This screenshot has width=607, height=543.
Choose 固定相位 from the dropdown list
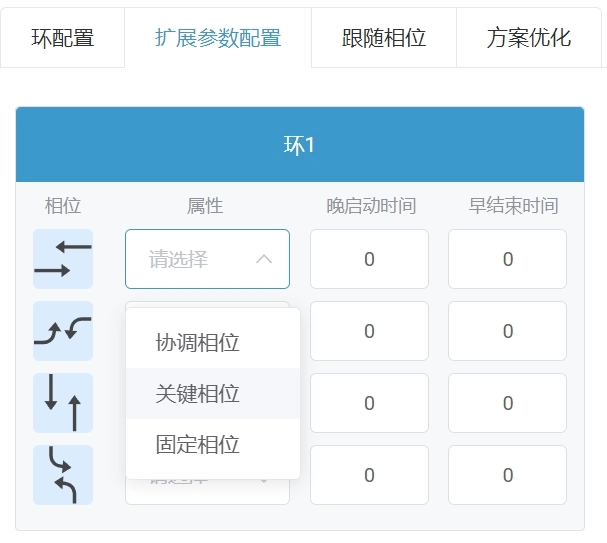198,445
